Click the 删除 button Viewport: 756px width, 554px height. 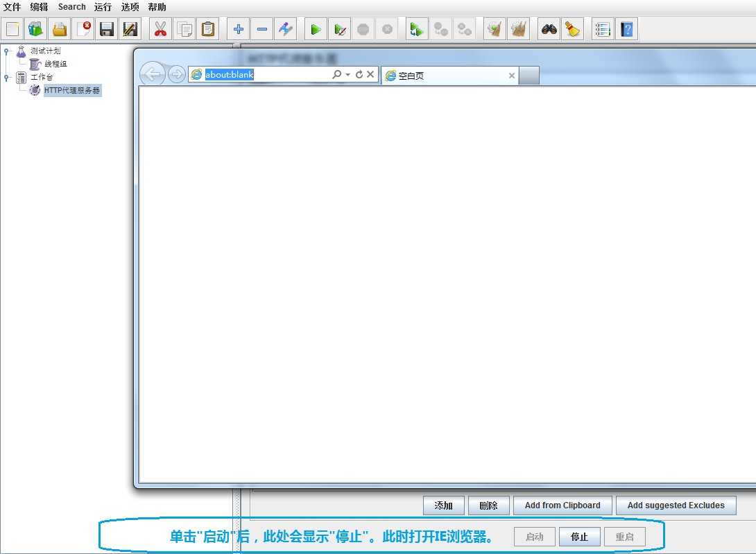tap(488, 505)
